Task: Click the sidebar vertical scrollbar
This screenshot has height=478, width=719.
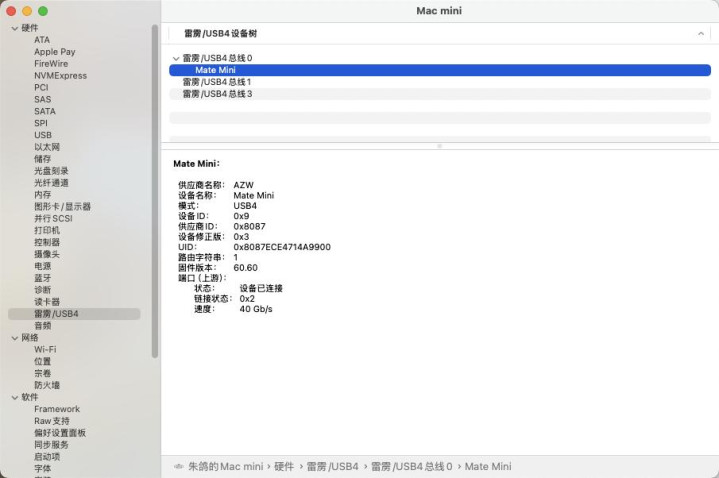Action: tap(155, 191)
